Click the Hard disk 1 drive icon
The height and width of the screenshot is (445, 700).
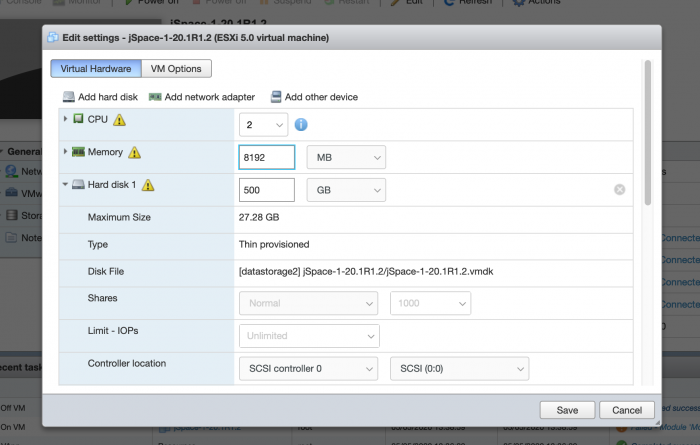[78, 184]
